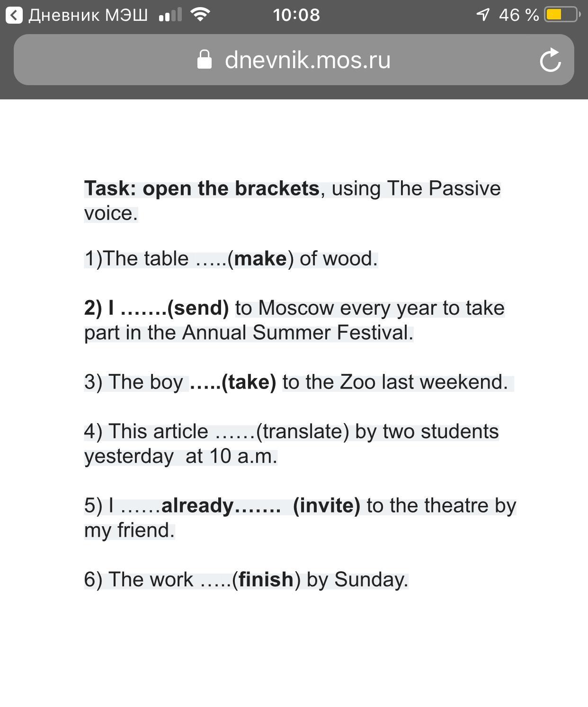Tap the padlock icon in address bar
This screenshot has height=707, width=588.
click(x=205, y=60)
